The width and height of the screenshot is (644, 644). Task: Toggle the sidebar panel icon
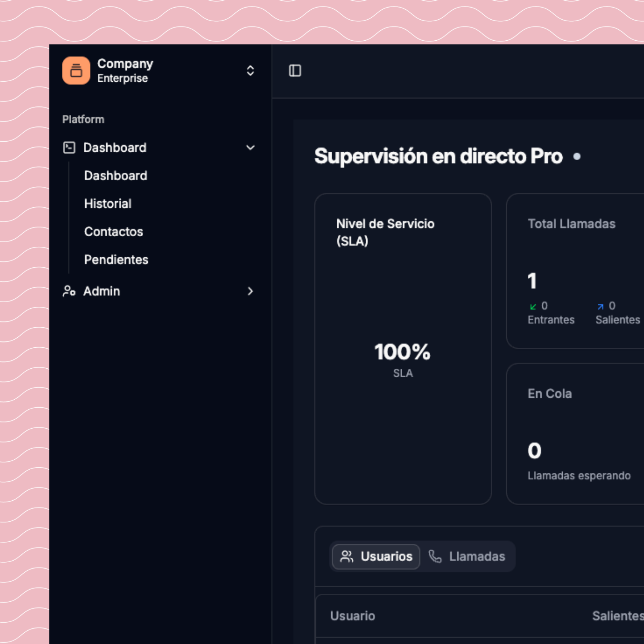(295, 71)
